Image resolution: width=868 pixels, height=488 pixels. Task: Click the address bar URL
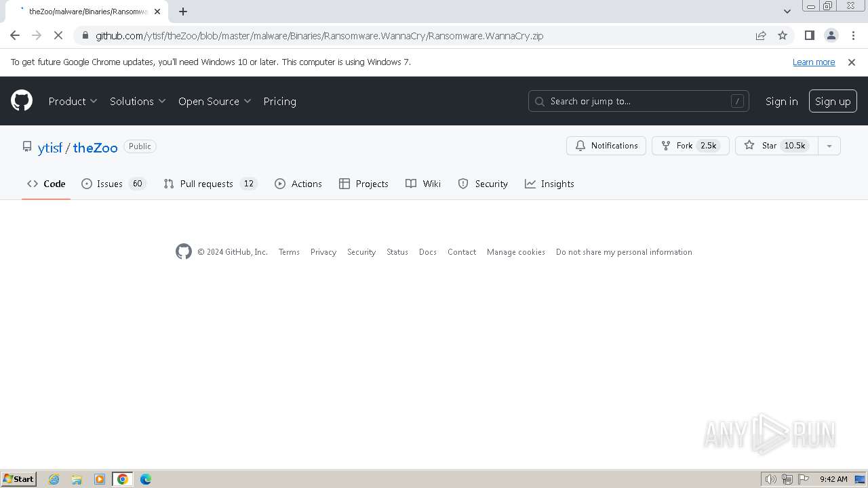[319, 35]
